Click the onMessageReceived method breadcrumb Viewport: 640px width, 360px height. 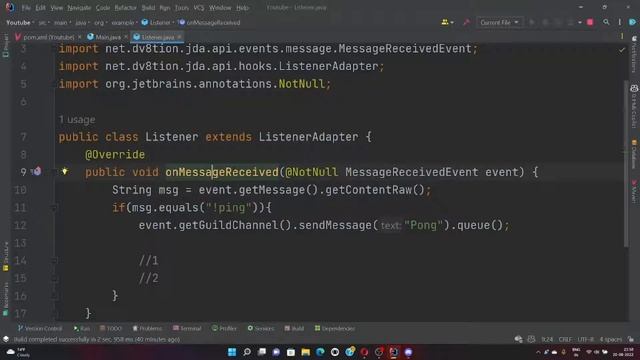point(209,23)
